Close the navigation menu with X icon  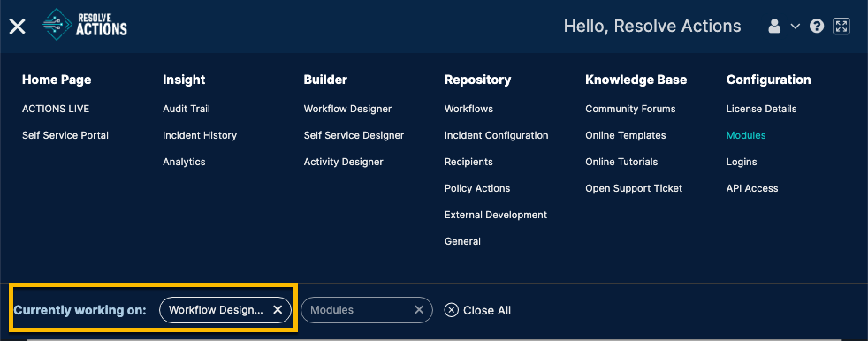(x=17, y=26)
